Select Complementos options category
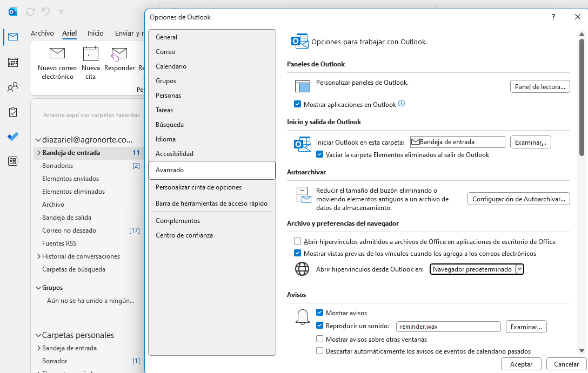This screenshot has height=373, width=588. tap(212, 221)
